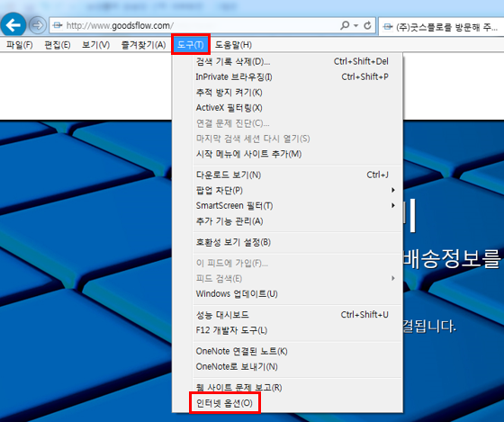Click the Forward navigation arrow
This screenshot has width=504, height=422.
(x=37, y=25)
